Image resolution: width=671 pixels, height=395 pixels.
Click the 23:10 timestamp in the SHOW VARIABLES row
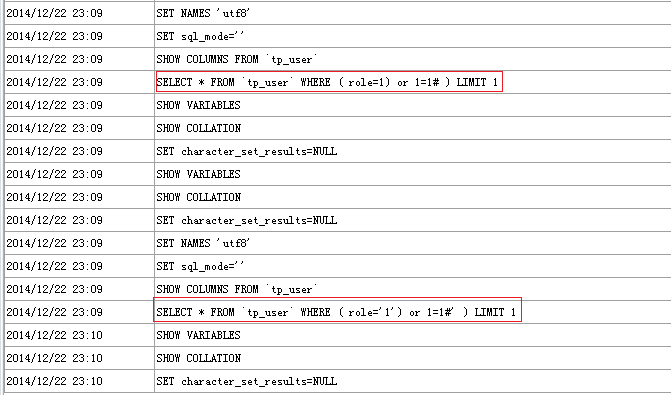(x=54, y=335)
